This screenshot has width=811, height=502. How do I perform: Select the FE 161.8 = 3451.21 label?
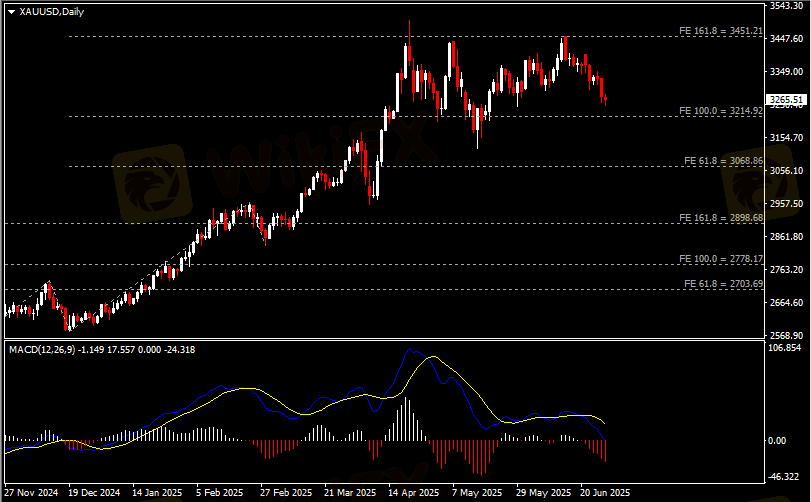(720, 31)
